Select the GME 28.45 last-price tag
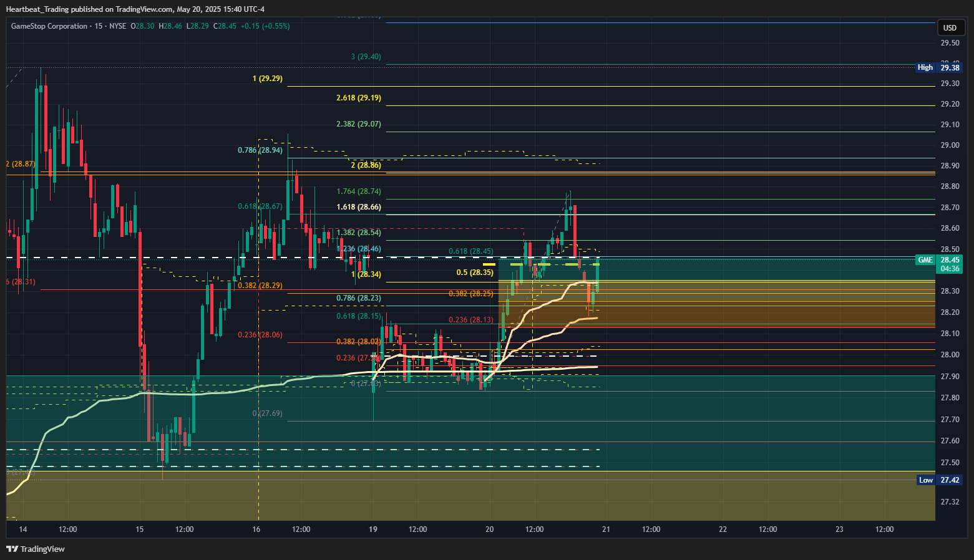This screenshot has width=974, height=560. (939, 264)
